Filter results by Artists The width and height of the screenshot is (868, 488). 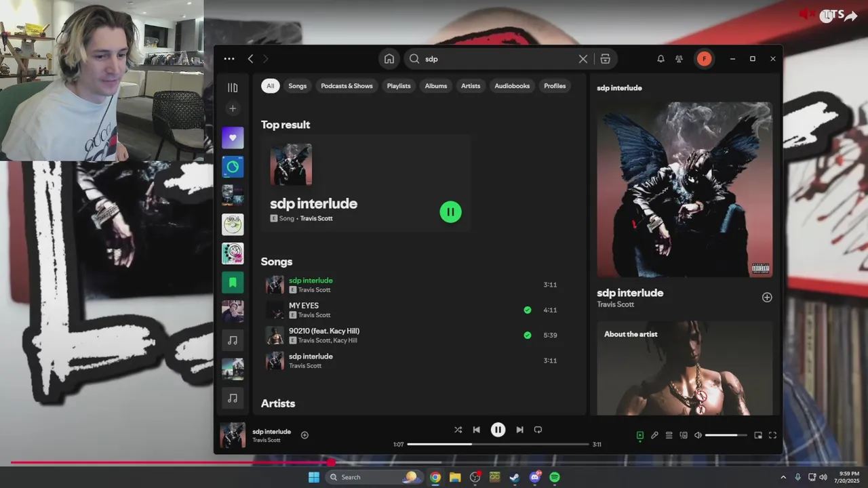[x=471, y=86]
